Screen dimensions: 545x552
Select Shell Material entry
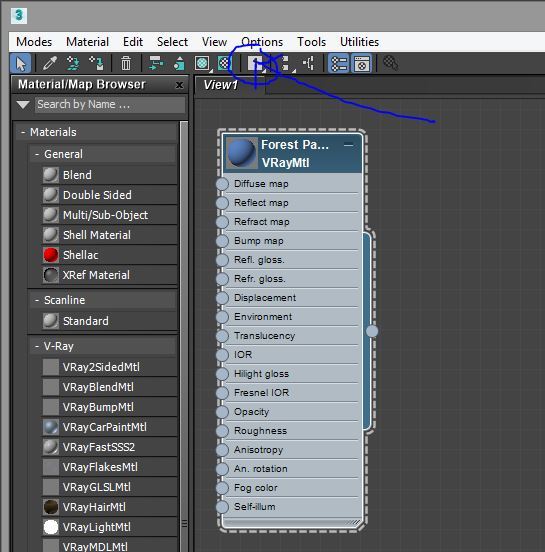(x=109, y=235)
